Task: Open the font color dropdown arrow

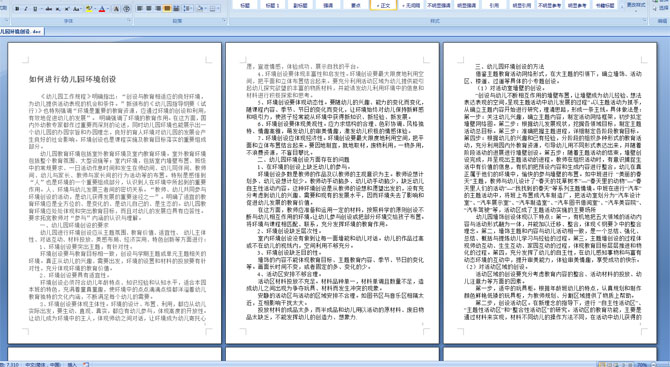Action: point(108,9)
